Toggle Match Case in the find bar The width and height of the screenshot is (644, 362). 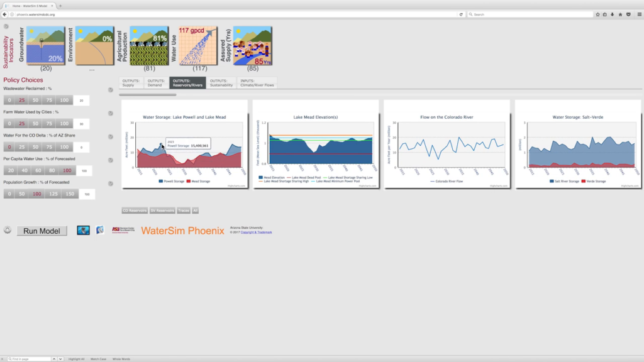[x=98, y=359]
